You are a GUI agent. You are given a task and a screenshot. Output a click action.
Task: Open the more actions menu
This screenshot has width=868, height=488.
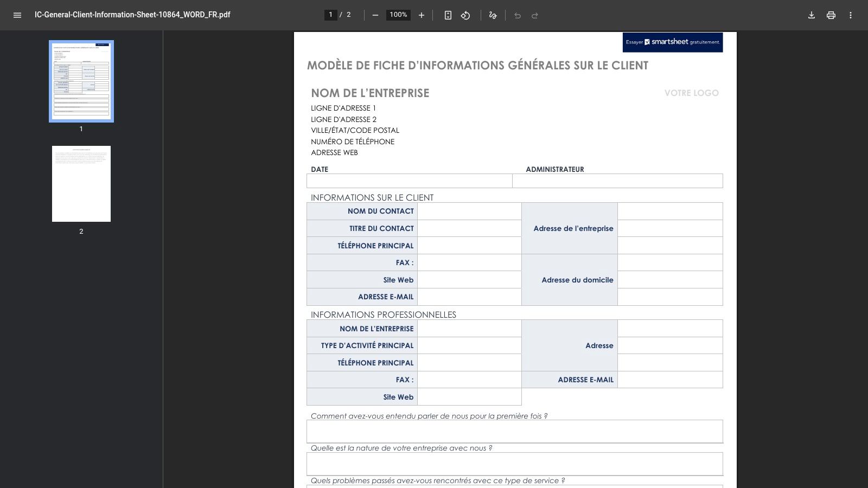coord(851,15)
